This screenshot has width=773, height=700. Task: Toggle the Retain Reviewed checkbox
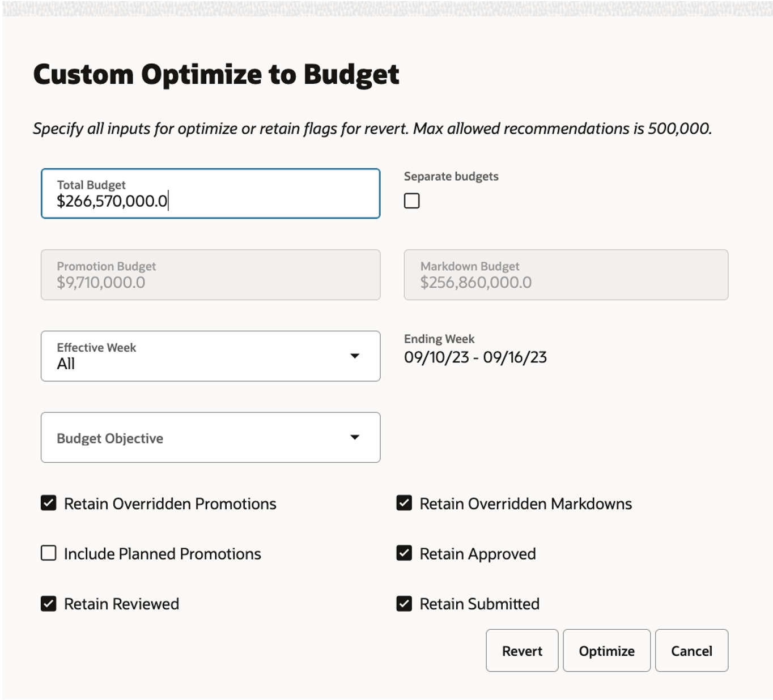(49, 603)
